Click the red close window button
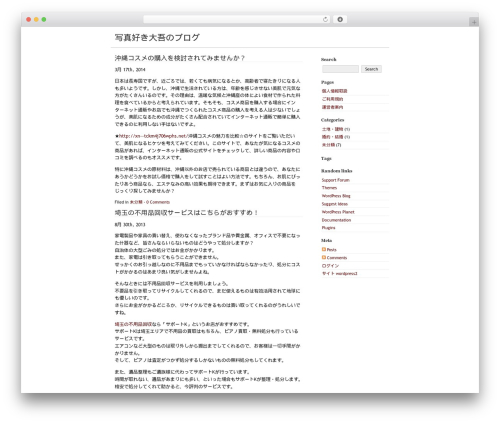Screen dimensions: 500x423 [x=29, y=19]
